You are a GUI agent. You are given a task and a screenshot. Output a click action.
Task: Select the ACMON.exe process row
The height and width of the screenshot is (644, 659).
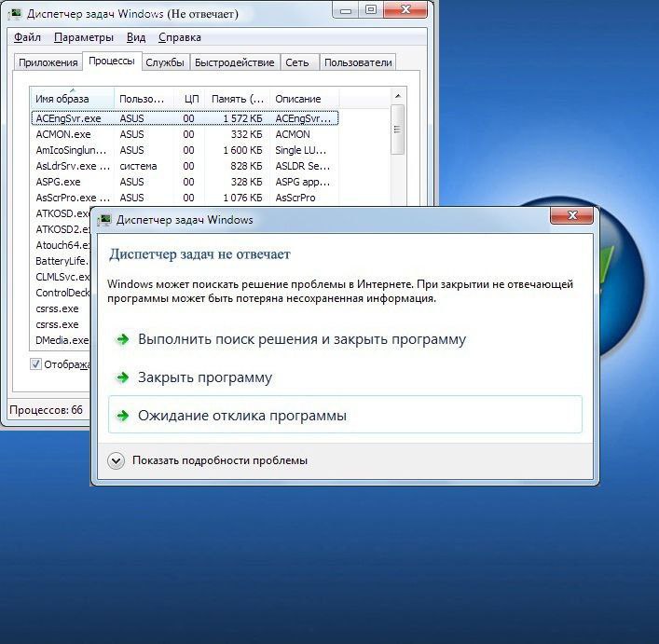click(x=185, y=134)
